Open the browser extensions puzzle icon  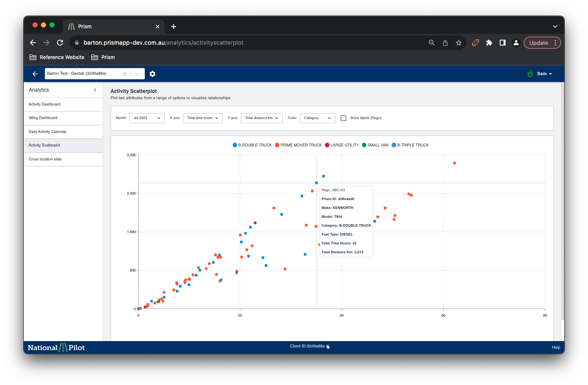(489, 43)
